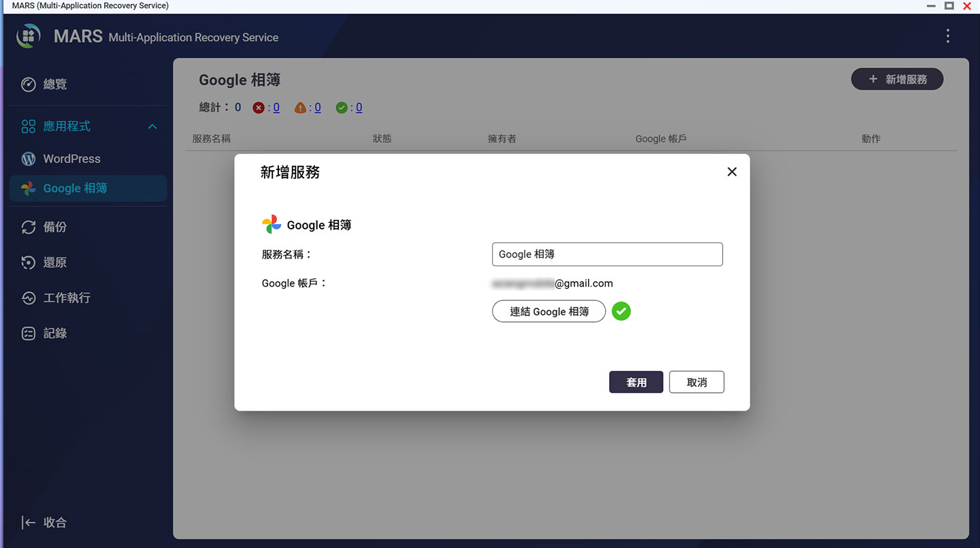The height and width of the screenshot is (548, 980).
Task: Click the 連結 Google 相簿 button
Action: point(549,311)
